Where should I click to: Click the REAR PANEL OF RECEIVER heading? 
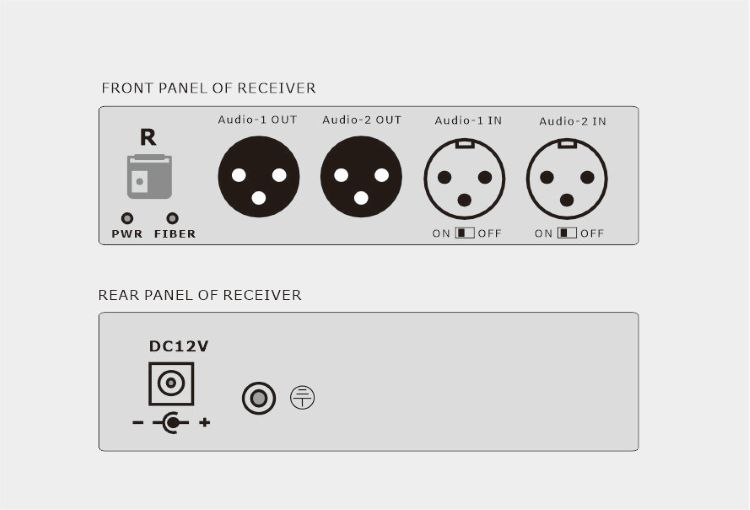coord(199,295)
